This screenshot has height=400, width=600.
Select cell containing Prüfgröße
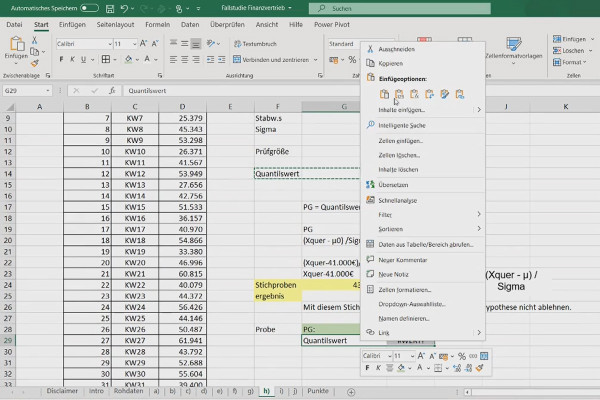[x=278, y=152]
